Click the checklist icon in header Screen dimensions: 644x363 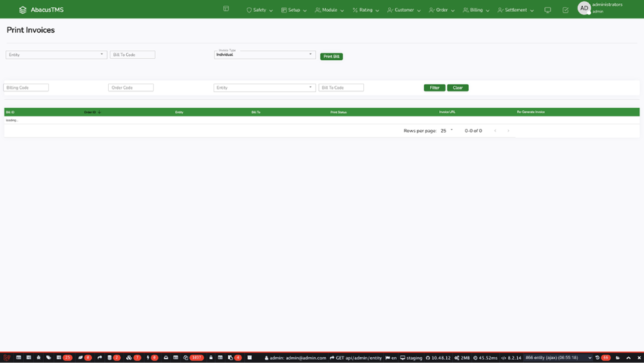click(x=565, y=10)
